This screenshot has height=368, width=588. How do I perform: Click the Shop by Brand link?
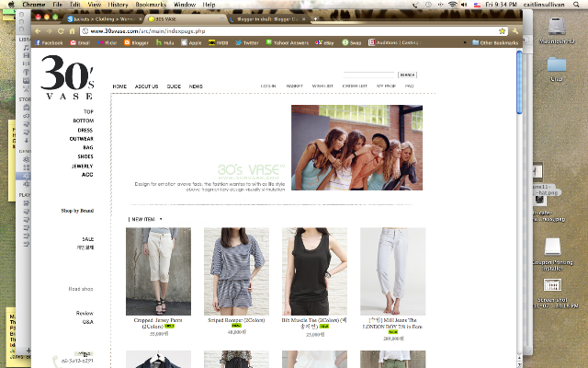click(77, 211)
